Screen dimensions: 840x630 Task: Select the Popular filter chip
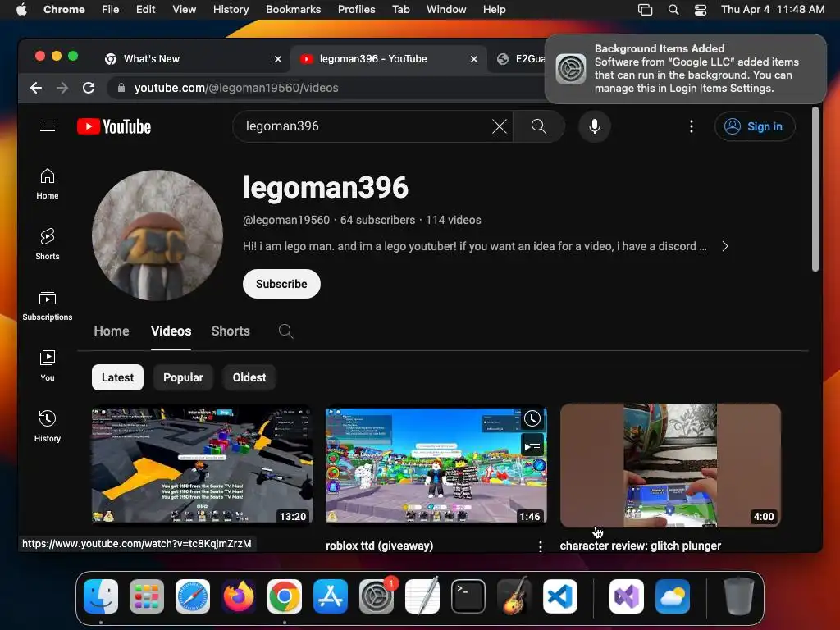click(x=183, y=377)
